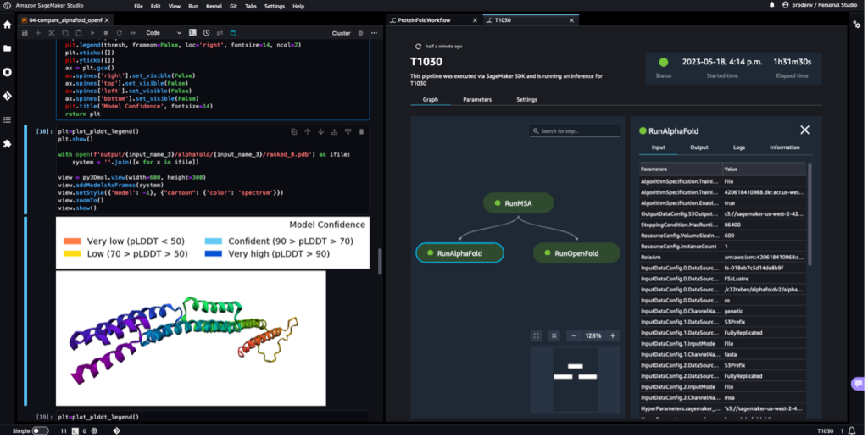Open the Git sidebar icon

point(7,97)
